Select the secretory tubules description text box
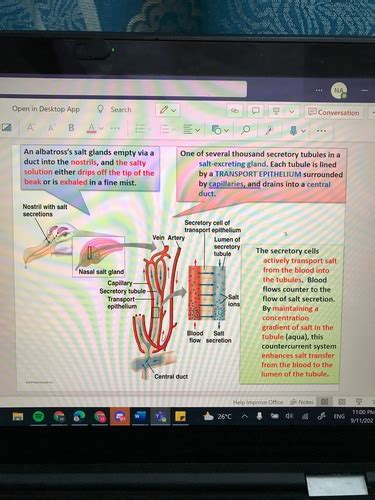The width and height of the screenshot is (375, 500). [x=261, y=174]
